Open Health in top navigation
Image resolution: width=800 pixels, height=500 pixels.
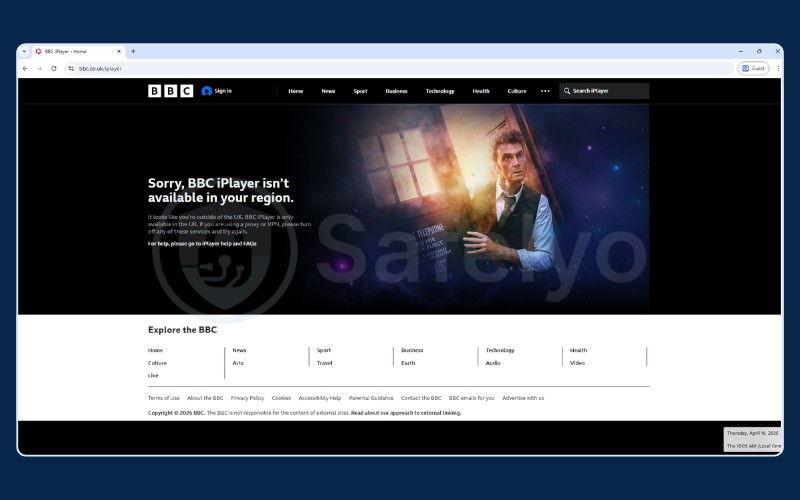click(x=481, y=91)
